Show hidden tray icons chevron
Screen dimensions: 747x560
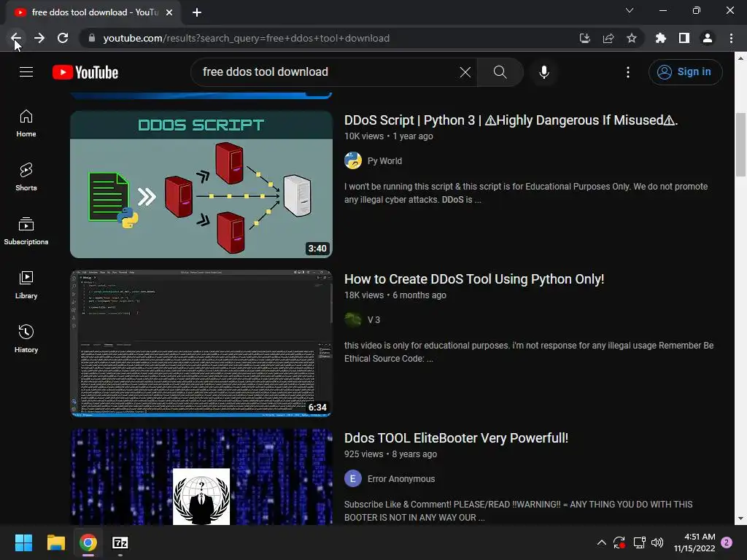(x=602, y=542)
